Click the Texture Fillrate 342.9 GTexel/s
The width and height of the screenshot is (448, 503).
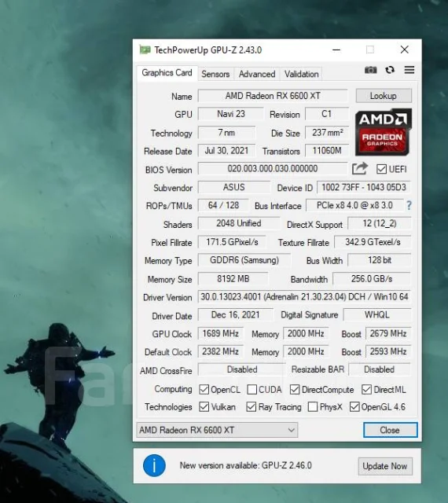(x=373, y=242)
